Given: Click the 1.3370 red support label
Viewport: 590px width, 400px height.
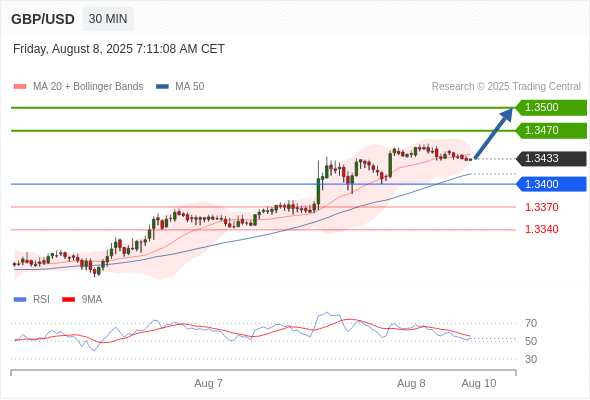Looking at the screenshot, I should click(x=541, y=207).
